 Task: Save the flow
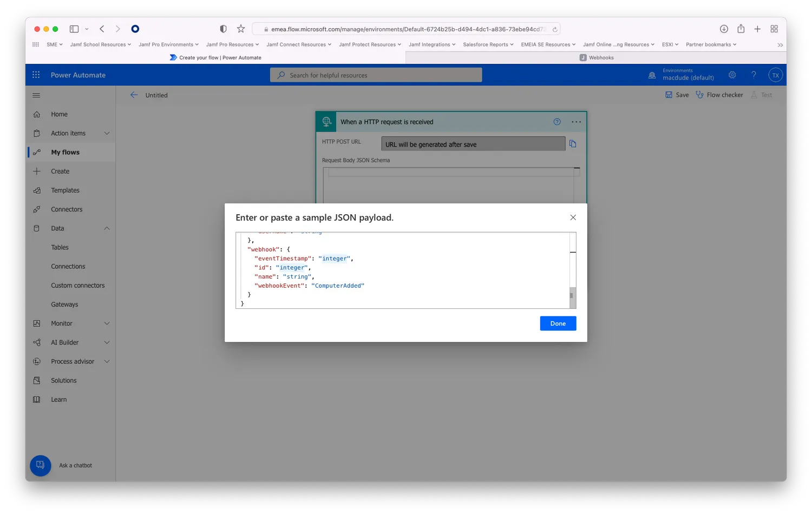pyautogui.click(x=677, y=95)
